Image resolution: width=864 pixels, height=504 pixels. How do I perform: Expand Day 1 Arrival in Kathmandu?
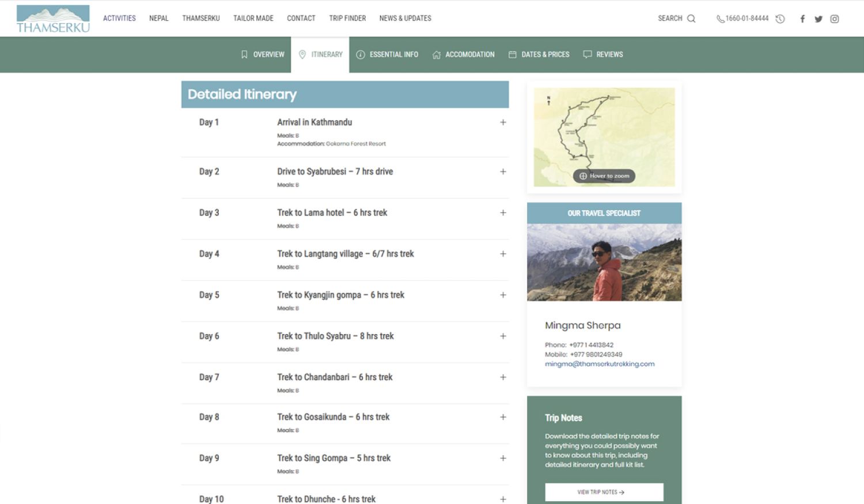click(503, 122)
